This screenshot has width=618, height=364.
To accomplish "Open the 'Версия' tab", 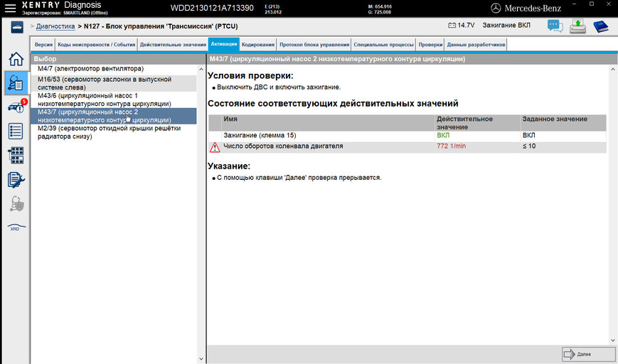I will (x=43, y=45).
